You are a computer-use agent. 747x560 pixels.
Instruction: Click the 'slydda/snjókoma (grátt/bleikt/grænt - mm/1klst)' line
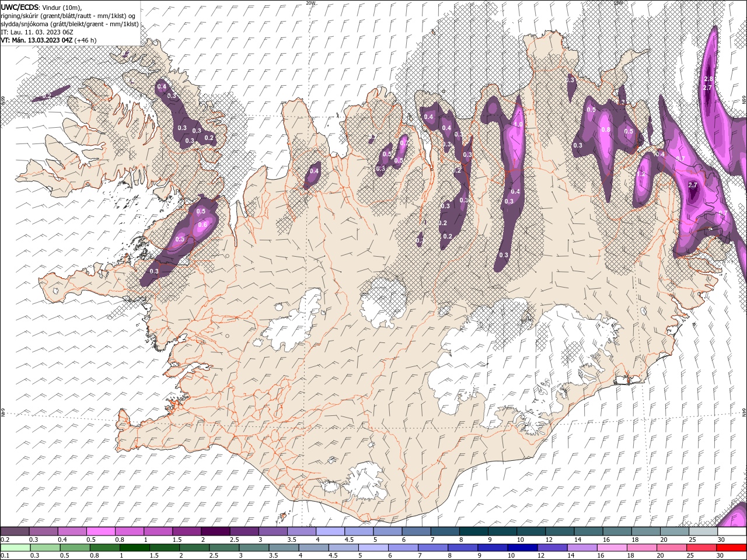69,23
